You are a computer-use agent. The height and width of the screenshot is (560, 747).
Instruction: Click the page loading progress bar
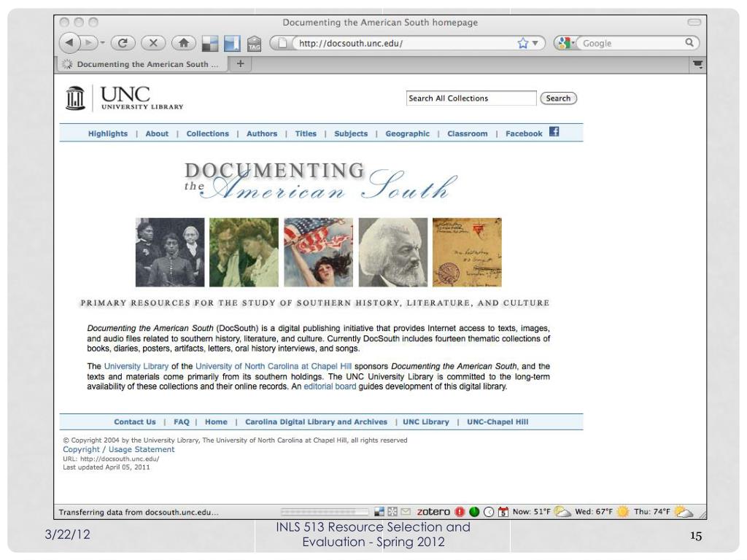(325, 512)
